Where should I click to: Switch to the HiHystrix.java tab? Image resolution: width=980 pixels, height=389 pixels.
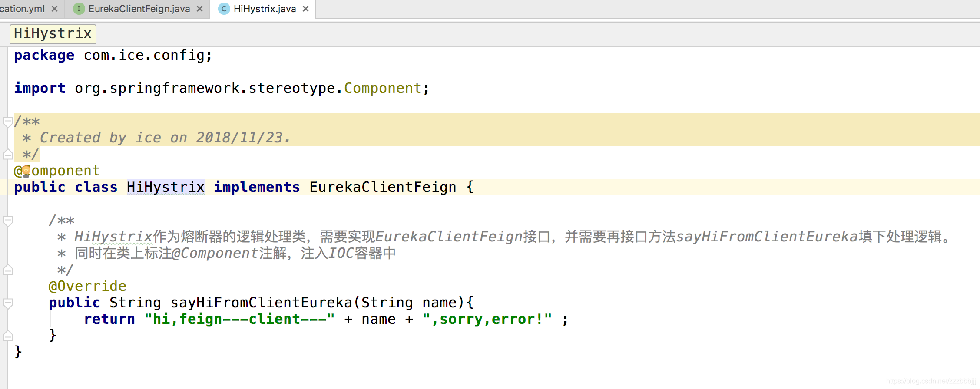(265, 9)
